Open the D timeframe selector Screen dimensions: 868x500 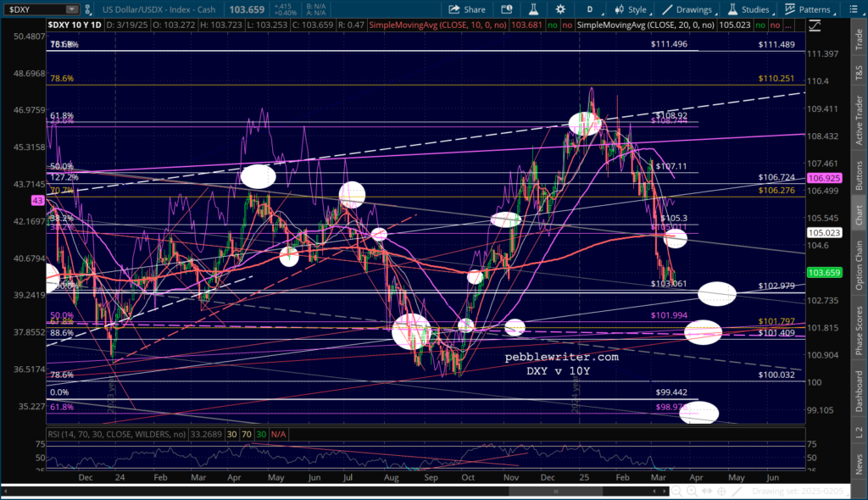point(590,9)
